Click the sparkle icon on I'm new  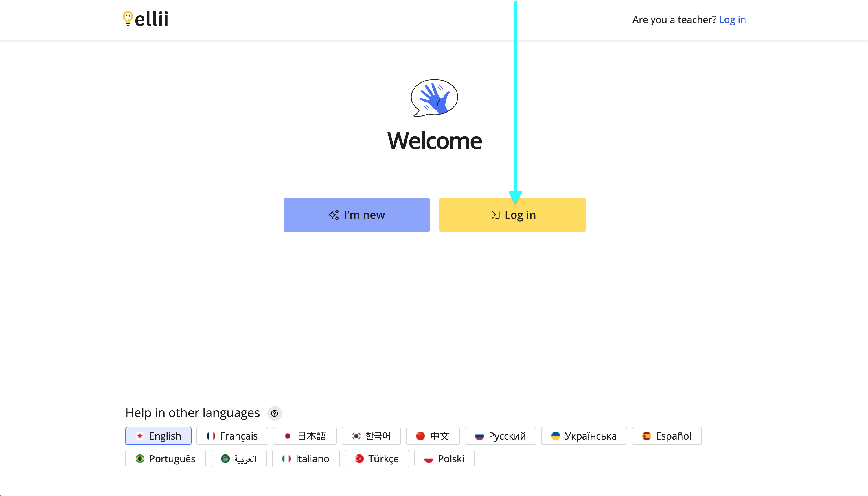[x=334, y=215]
